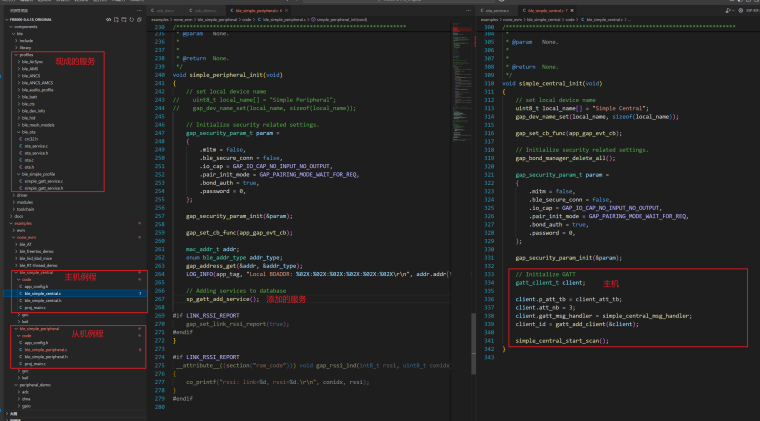
Task: Close the ble_simple_peripheral.c tab
Action: point(286,10)
